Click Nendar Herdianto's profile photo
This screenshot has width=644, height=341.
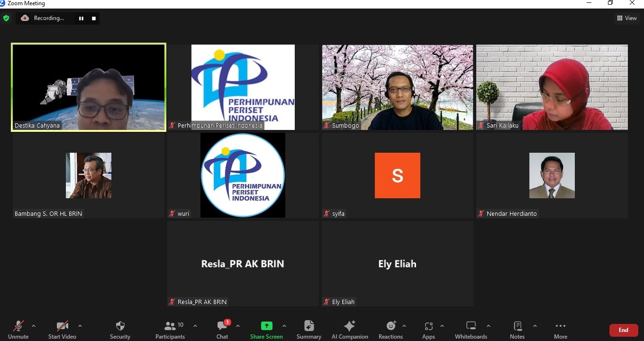552,175
